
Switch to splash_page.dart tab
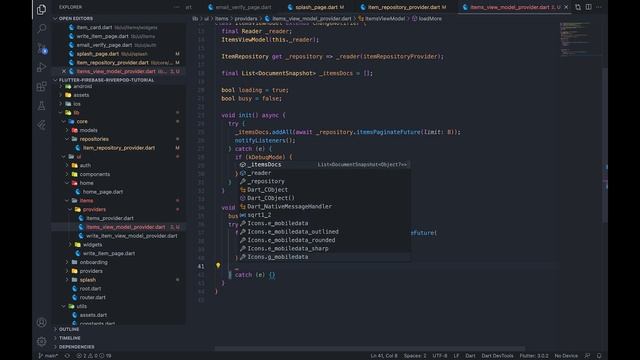click(316, 7)
